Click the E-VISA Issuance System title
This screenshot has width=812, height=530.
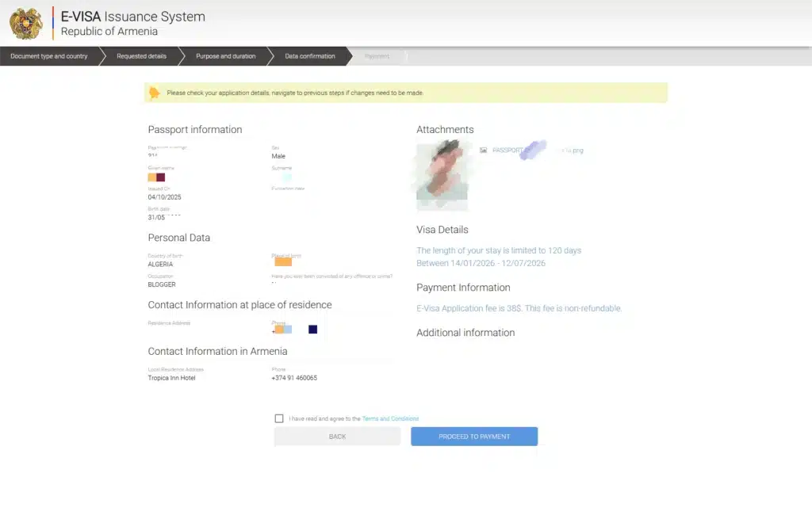(132, 17)
